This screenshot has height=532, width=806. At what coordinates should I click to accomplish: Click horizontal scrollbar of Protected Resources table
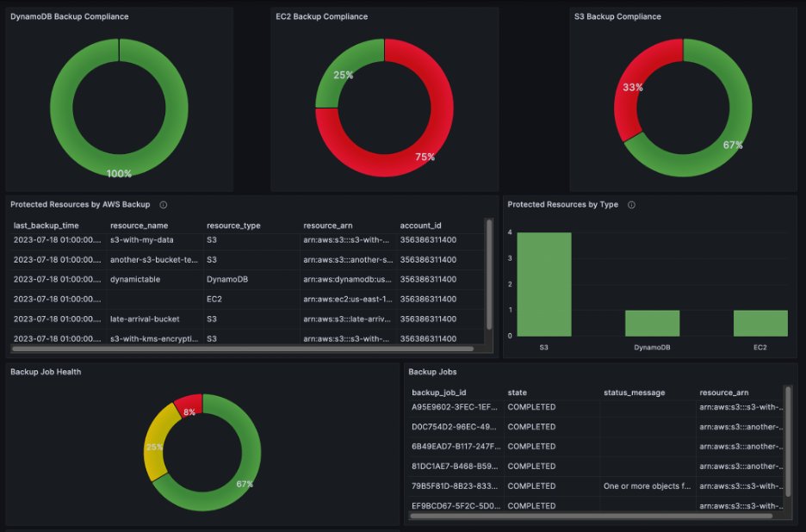point(243,349)
